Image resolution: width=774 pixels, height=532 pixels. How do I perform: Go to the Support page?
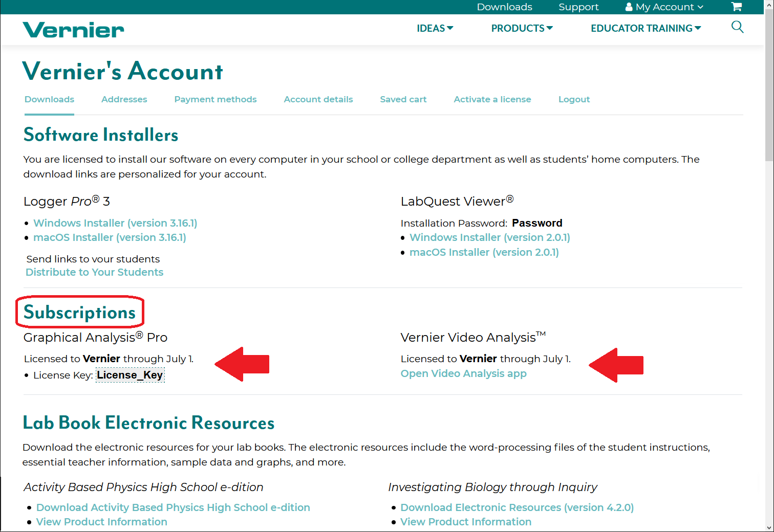[578, 7]
